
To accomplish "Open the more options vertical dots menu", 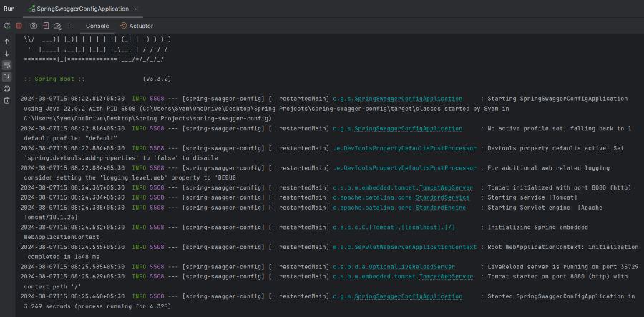I will coord(69,26).
